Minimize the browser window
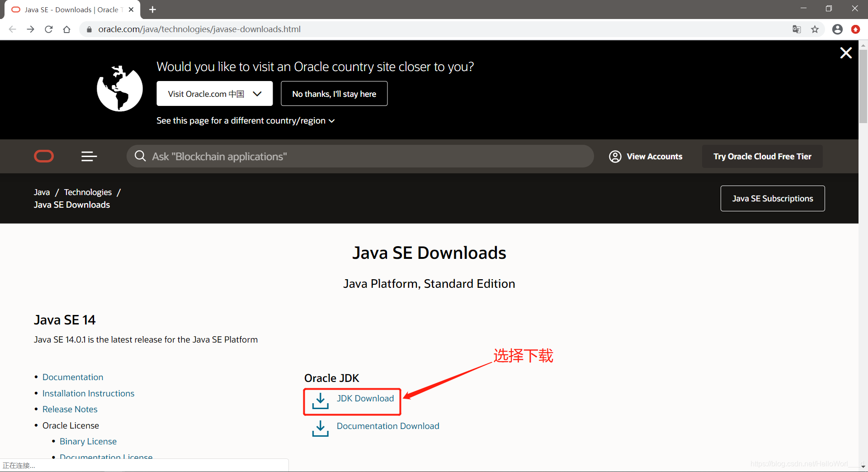868x472 pixels. coord(803,8)
